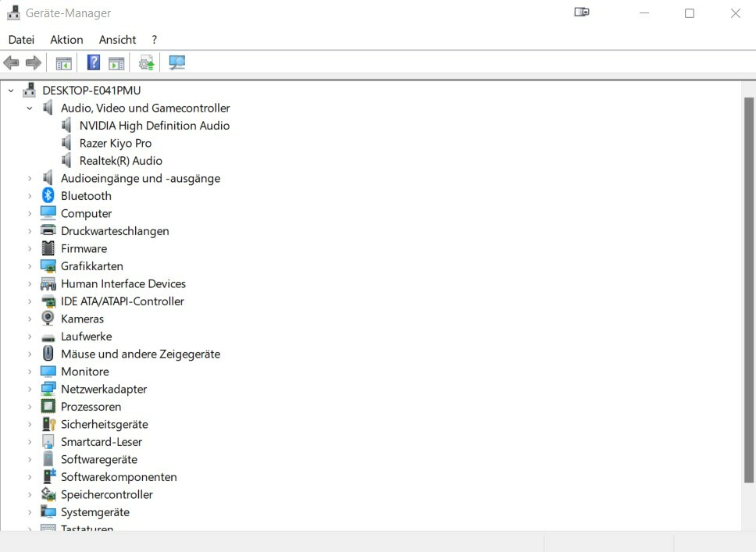Expand the Netzwerkadapter category chevron
The image size is (756, 552).
point(30,389)
